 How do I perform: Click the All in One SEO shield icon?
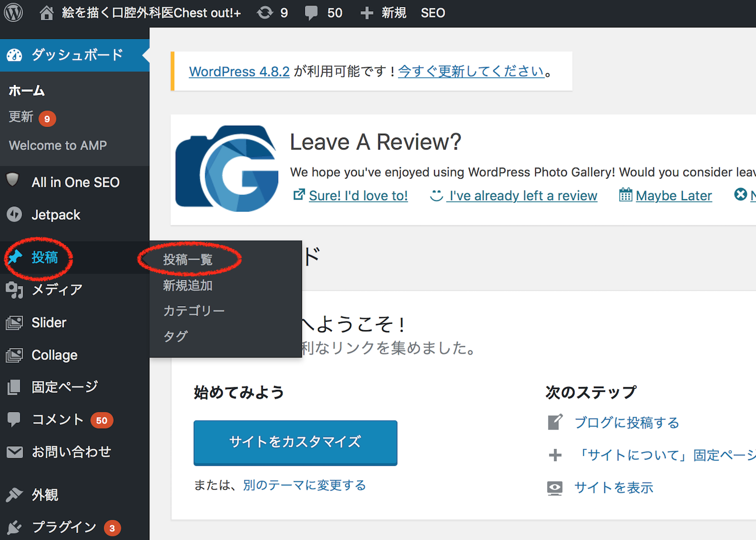13,179
